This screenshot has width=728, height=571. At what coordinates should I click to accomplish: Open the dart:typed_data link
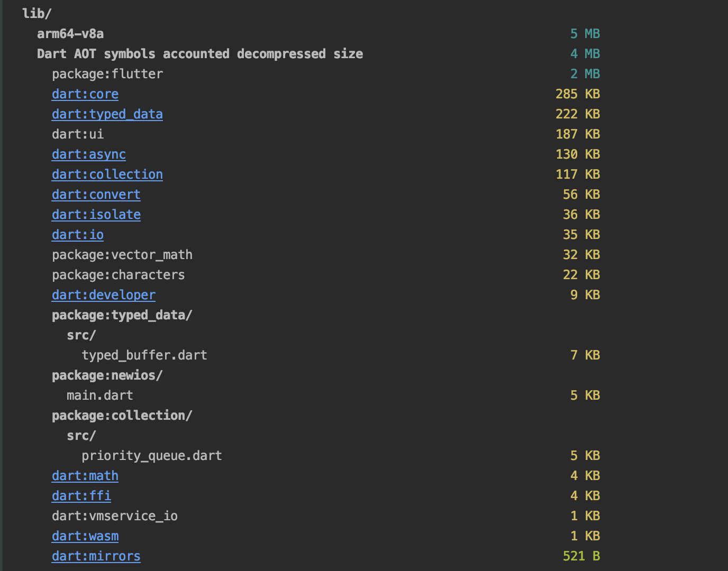[x=107, y=114]
